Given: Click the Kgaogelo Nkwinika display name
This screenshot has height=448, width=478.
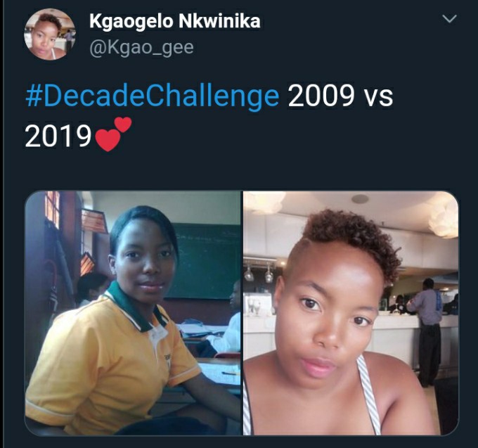Looking at the screenshot, I should [174, 21].
